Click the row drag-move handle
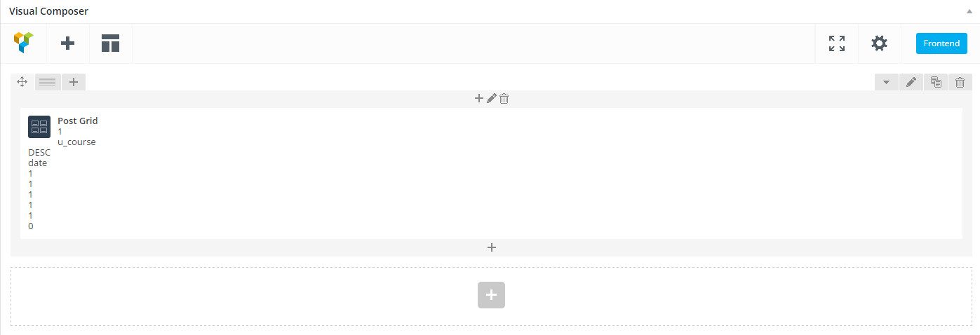Image resolution: width=980 pixels, height=335 pixels. (x=22, y=82)
